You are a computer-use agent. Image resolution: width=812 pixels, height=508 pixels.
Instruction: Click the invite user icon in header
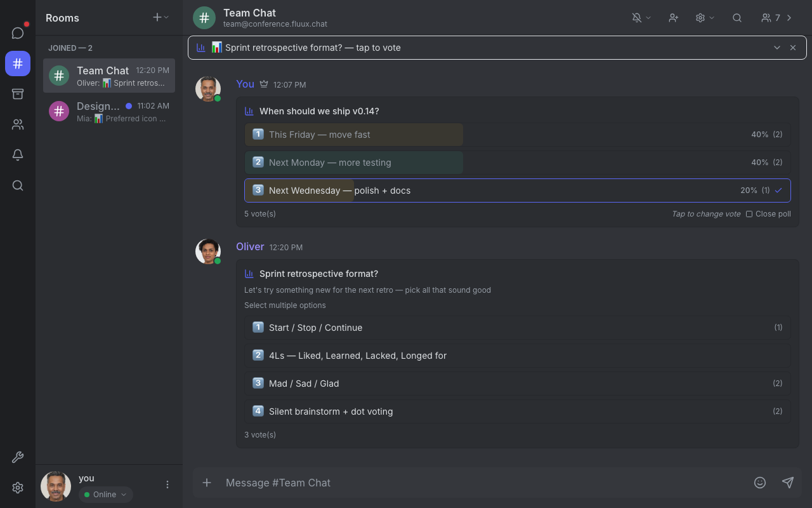point(673,18)
